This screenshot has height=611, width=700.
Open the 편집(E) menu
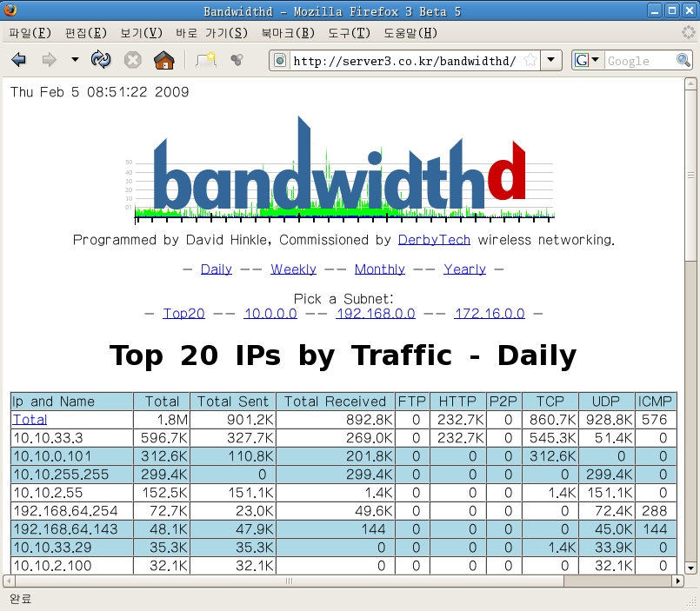[86, 33]
